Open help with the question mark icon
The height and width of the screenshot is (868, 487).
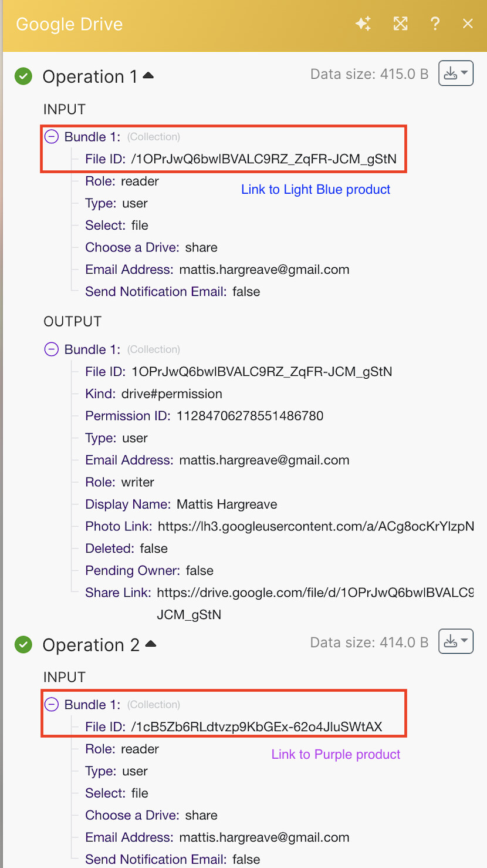click(x=435, y=24)
